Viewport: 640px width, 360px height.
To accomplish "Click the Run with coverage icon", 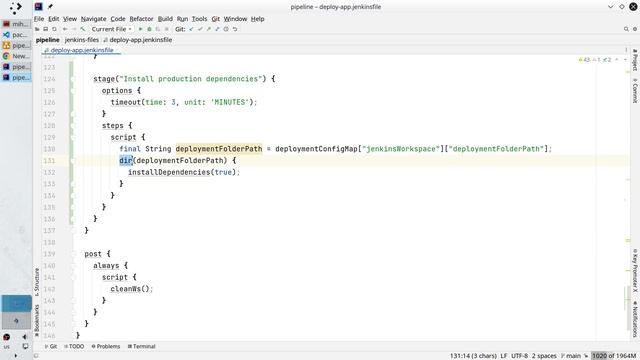I will click(158, 29).
